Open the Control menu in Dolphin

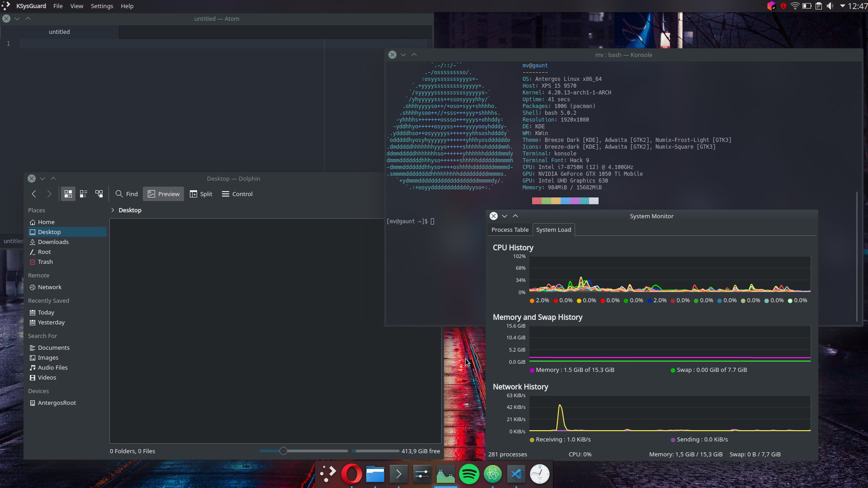pos(237,194)
